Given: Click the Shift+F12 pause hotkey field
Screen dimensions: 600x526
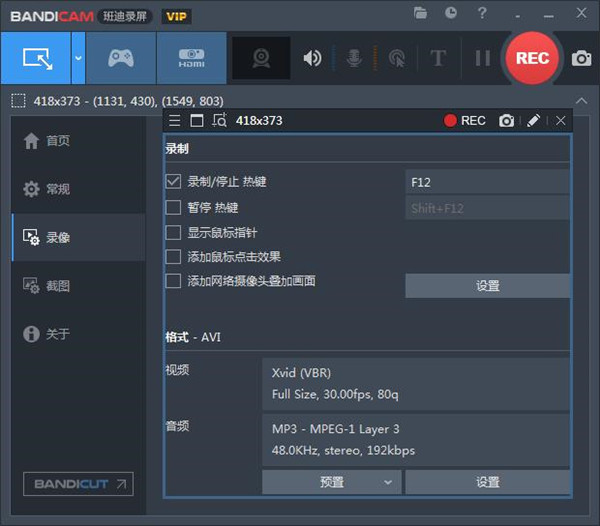Looking at the screenshot, I should (488, 208).
